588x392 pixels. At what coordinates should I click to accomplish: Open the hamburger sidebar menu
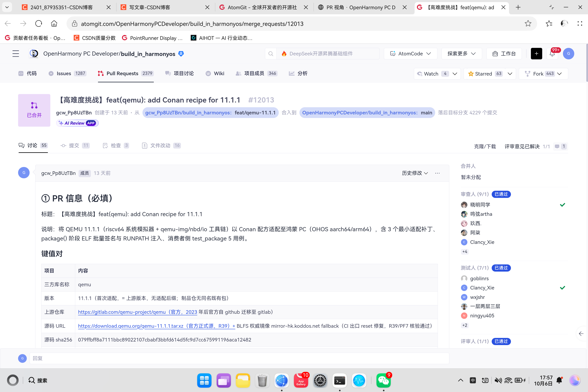[16, 54]
